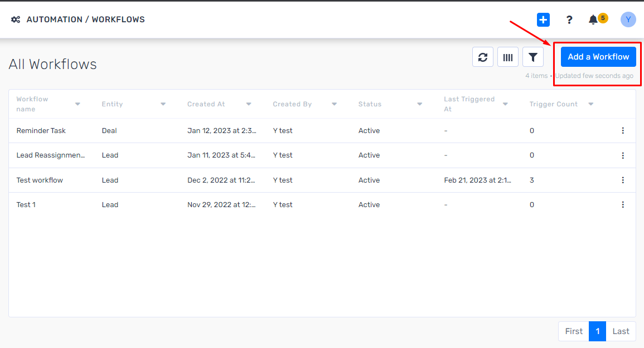Screen dimensions: 644x348
Task: Open the filter funnel icon
Action: tap(532, 57)
